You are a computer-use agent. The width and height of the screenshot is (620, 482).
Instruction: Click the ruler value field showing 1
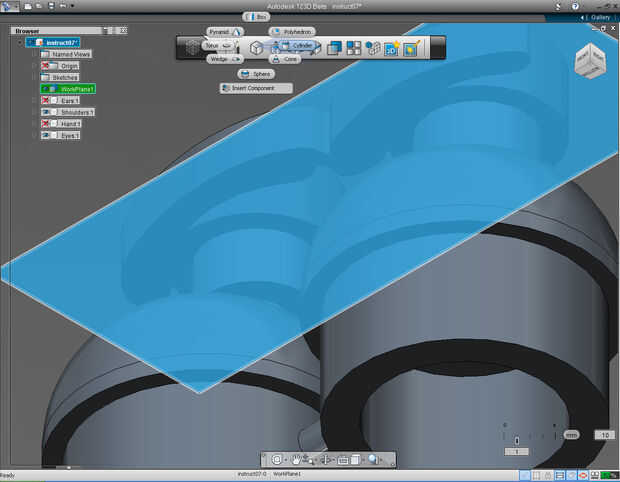coord(516,452)
